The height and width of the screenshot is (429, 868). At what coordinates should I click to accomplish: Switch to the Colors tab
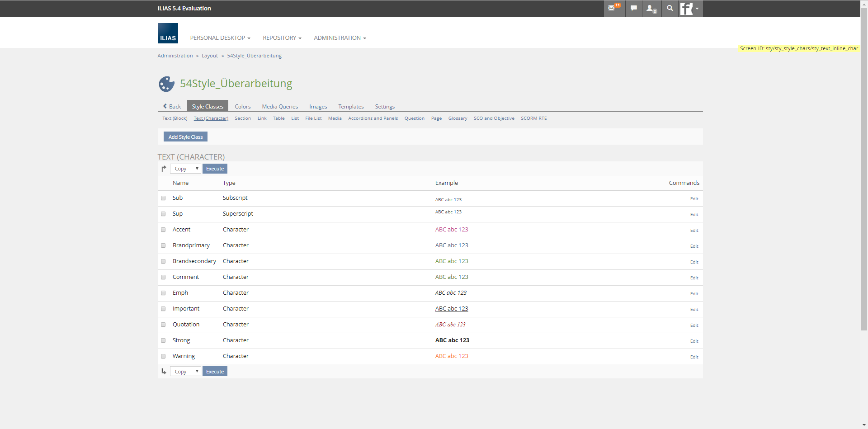pyautogui.click(x=242, y=107)
